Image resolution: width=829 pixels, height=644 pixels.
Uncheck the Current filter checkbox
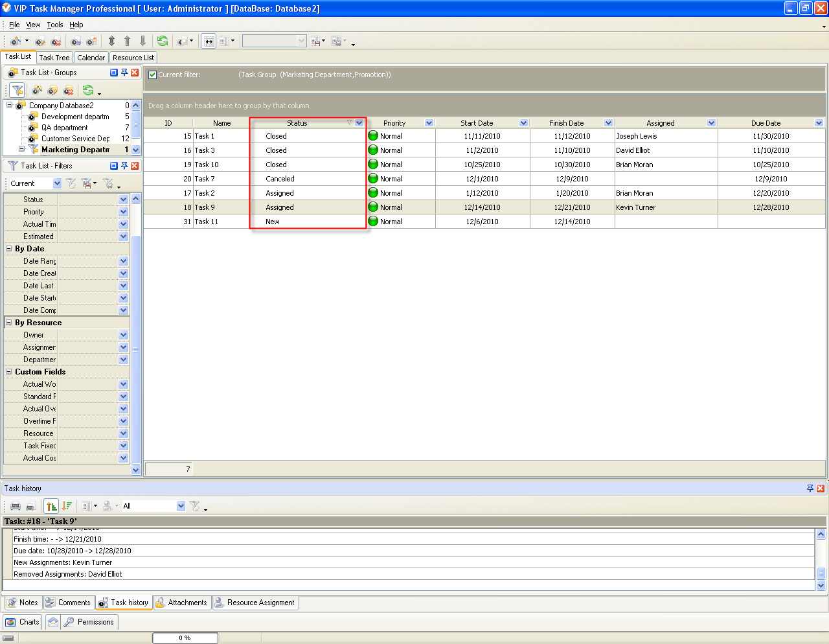(152, 75)
